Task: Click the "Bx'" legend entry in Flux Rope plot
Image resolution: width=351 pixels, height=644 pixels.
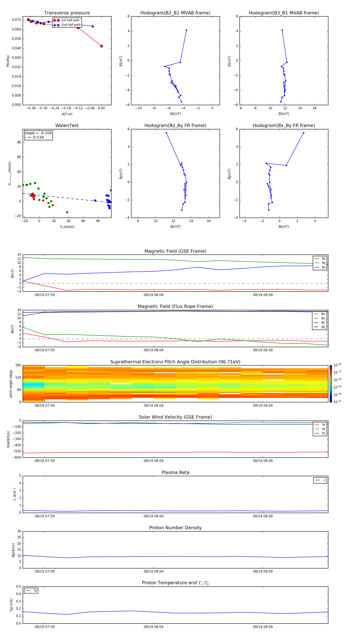Action: pos(320,314)
